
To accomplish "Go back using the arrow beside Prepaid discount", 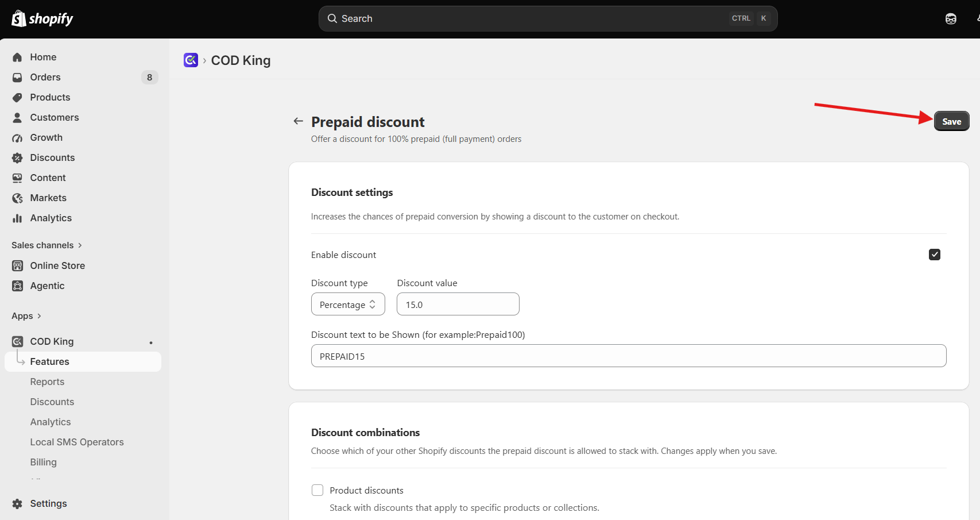I will pyautogui.click(x=298, y=121).
